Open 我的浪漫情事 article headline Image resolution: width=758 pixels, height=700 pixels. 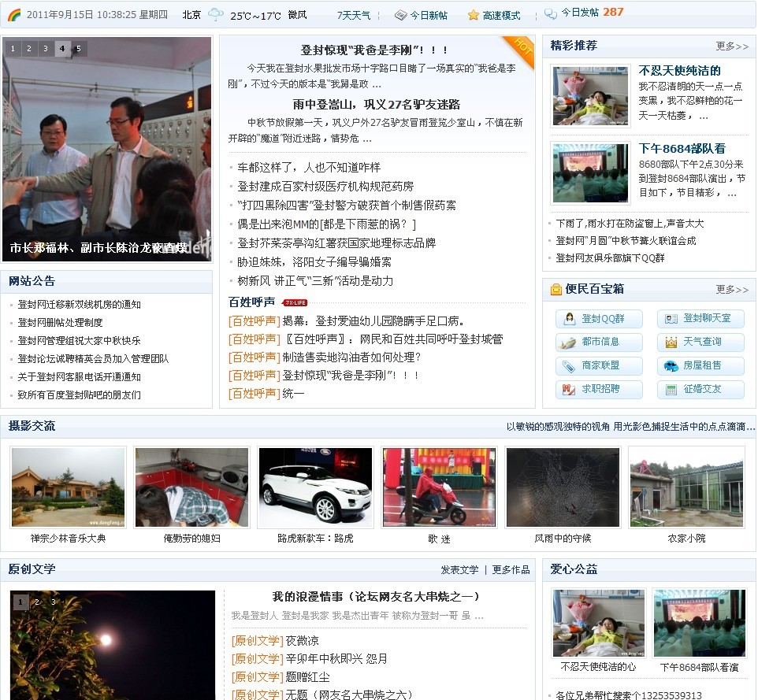pyautogui.click(x=376, y=597)
